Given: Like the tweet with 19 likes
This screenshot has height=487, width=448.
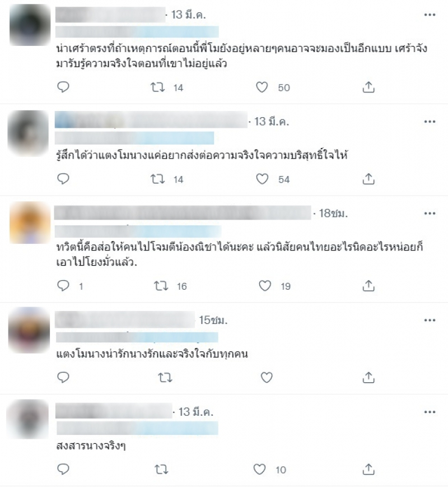Looking at the screenshot, I should click(265, 286).
